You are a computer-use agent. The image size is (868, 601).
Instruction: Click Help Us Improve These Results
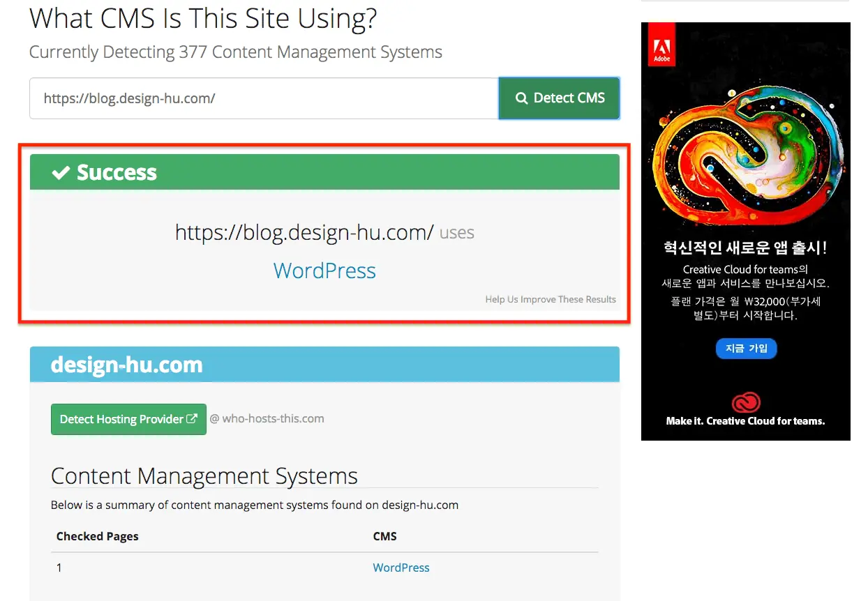pos(551,300)
